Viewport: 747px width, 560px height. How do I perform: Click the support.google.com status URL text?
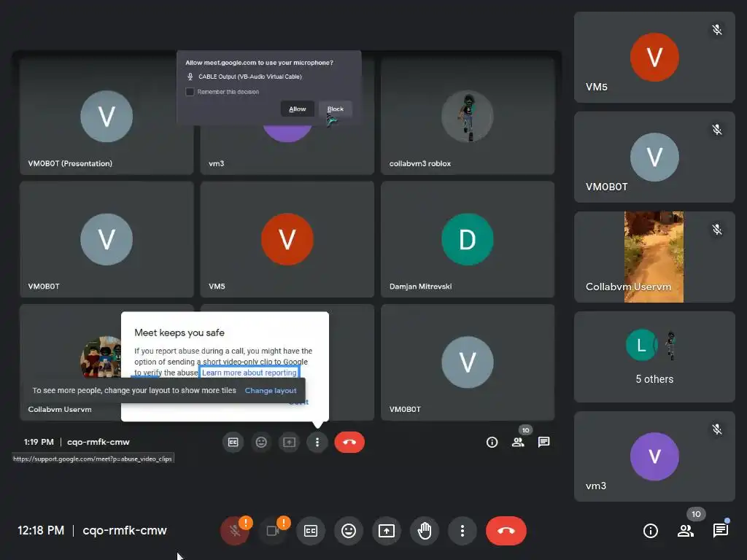[x=93, y=459]
